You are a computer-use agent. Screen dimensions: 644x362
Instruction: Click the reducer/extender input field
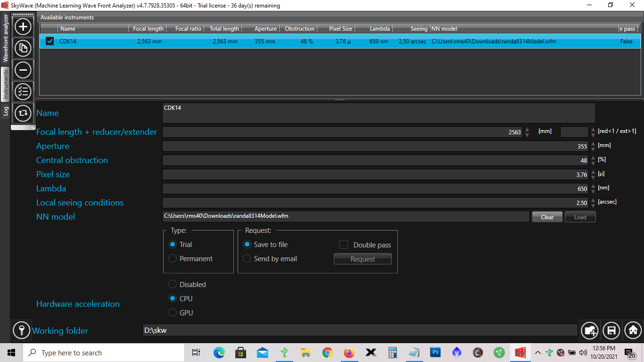pos(575,132)
